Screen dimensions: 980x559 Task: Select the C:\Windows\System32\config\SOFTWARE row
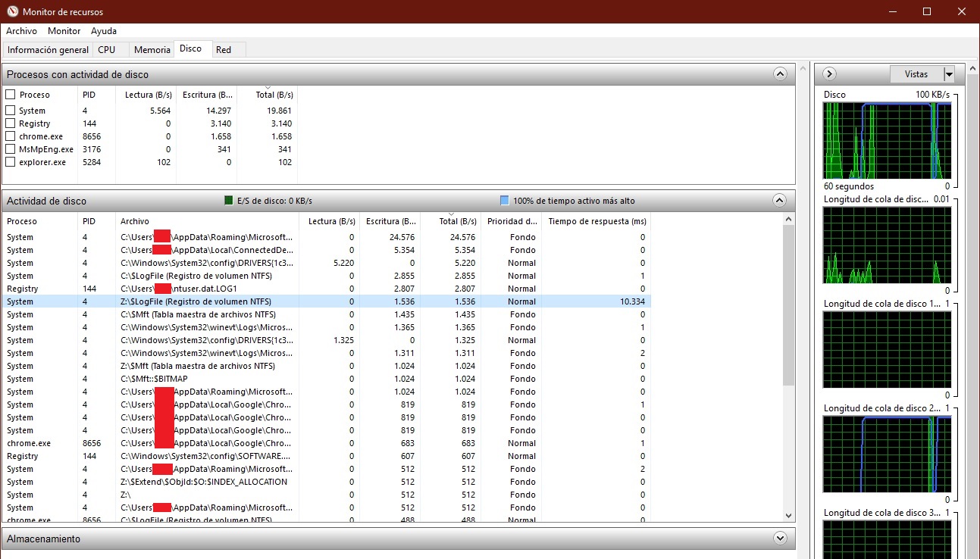tap(326, 456)
